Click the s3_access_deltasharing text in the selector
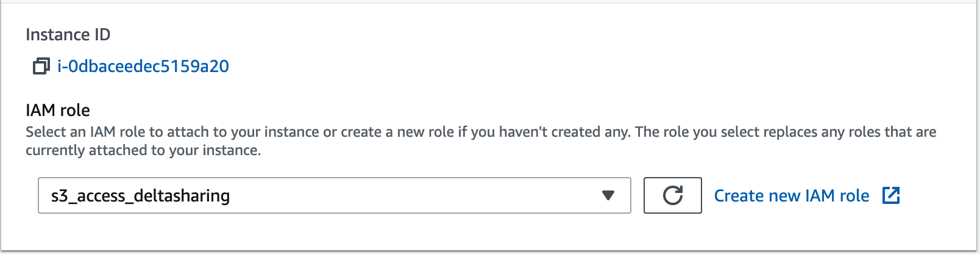Screen dimensions: 980x254 coord(140,195)
